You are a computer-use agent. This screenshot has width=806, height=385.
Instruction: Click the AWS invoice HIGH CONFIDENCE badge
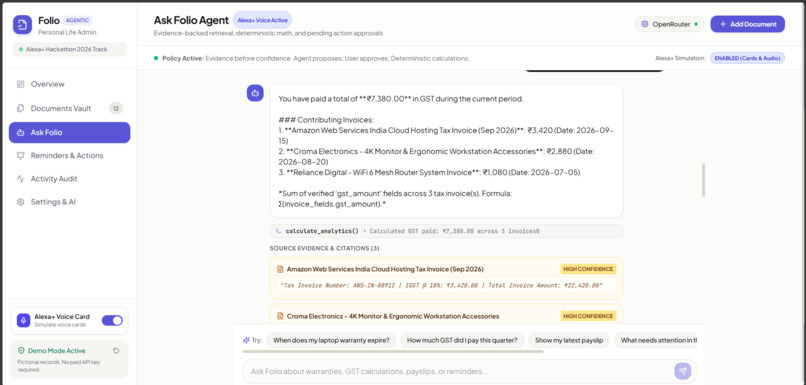(588, 269)
